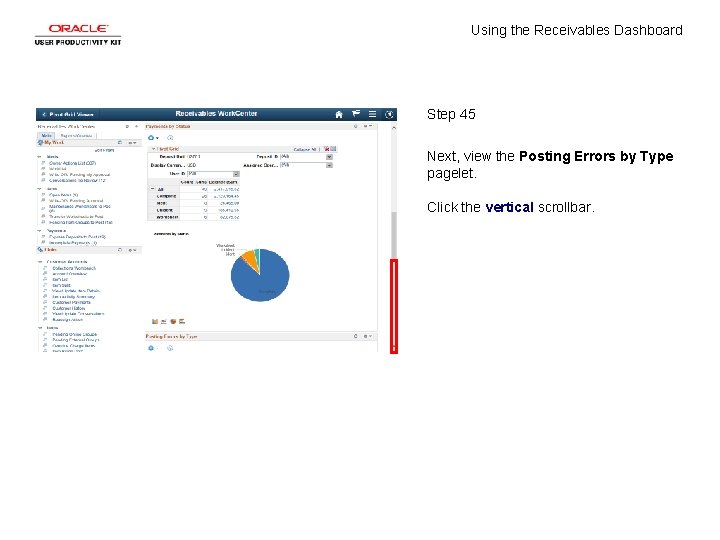The height and width of the screenshot is (540, 720).
Task: Open options gear in Payments by Status
Action: (152, 138)
